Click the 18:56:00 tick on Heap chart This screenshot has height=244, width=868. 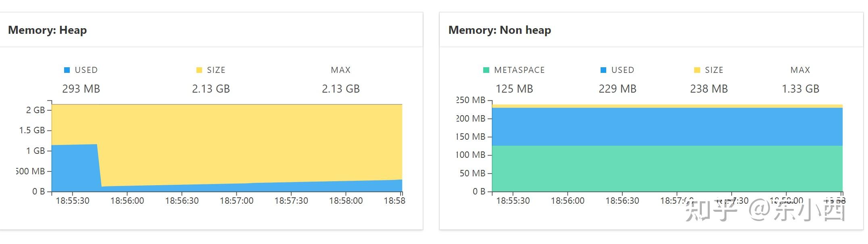pyautogui.click(x=127, y=201)
